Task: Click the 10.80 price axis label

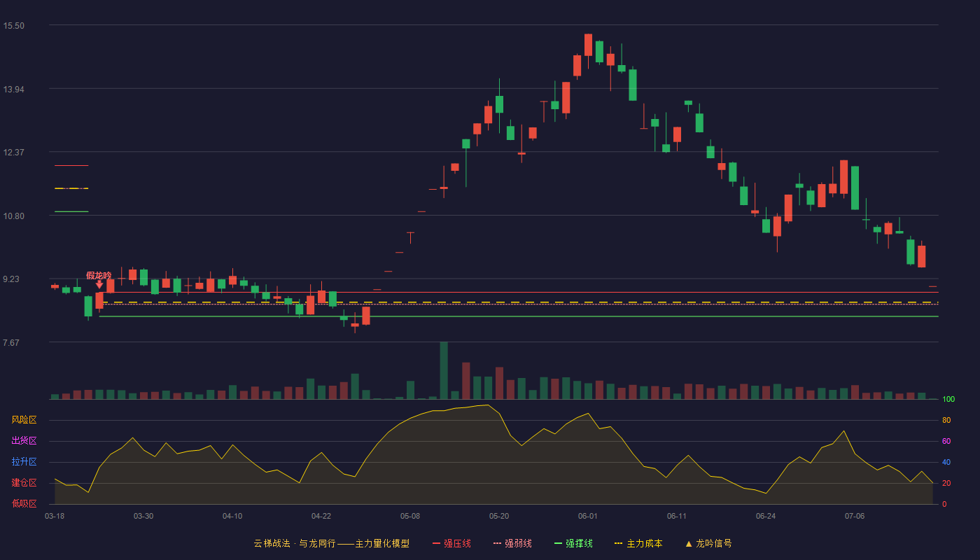Action: (14, 216)
